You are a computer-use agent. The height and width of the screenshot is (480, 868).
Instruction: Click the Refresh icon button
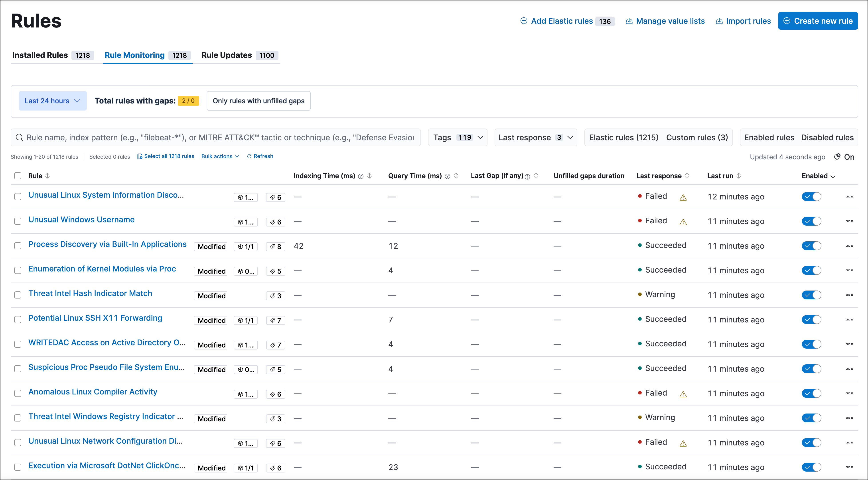249,156
